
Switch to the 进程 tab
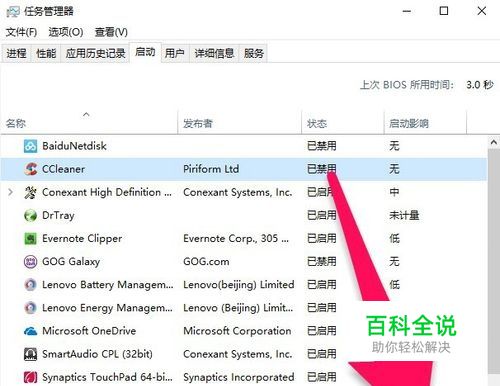[x=16, y=53]
